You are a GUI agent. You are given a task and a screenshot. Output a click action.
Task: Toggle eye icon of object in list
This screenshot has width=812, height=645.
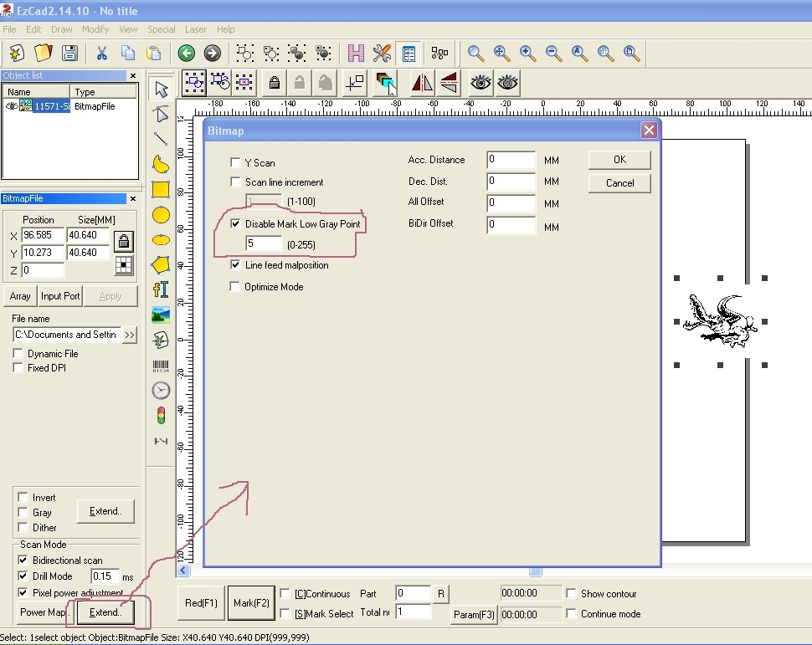[11, 106]
